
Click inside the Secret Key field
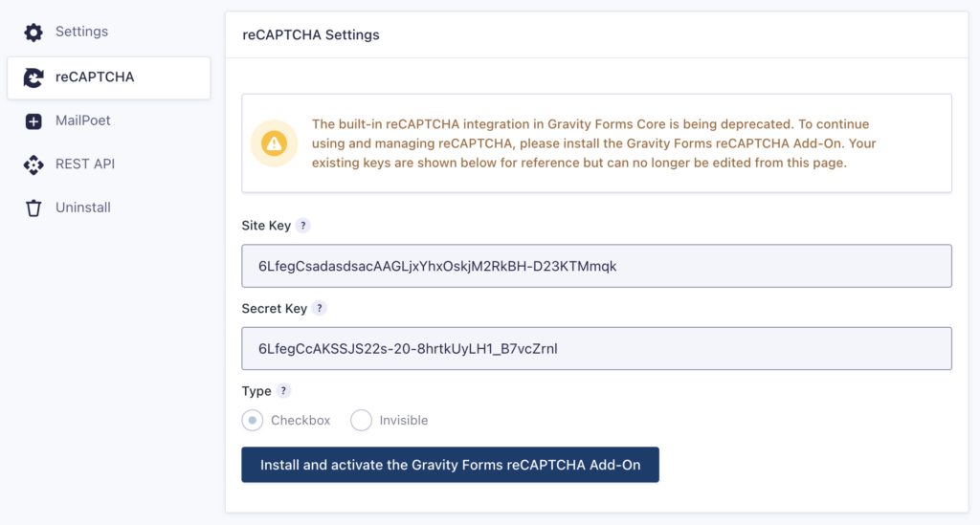coord(596,348)
